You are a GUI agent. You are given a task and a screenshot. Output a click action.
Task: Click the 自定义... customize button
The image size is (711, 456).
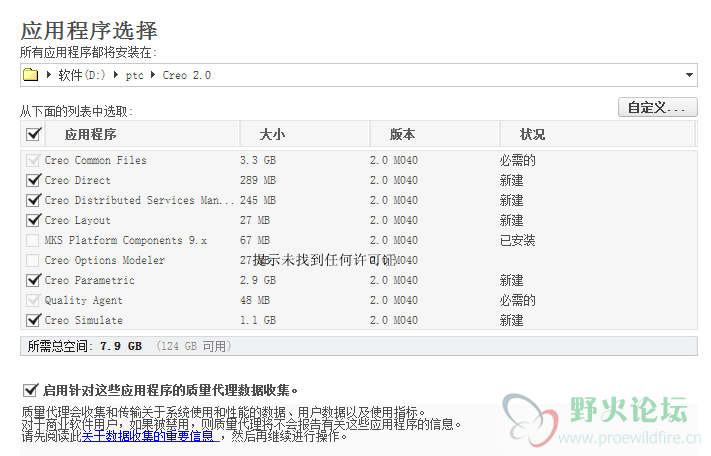[657, 107]
